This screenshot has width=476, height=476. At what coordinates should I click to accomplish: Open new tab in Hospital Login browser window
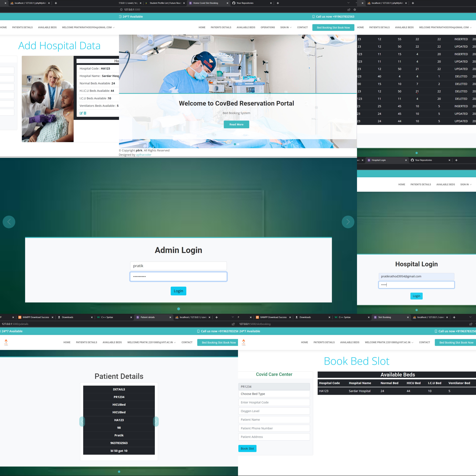click(x=456, y=160)
